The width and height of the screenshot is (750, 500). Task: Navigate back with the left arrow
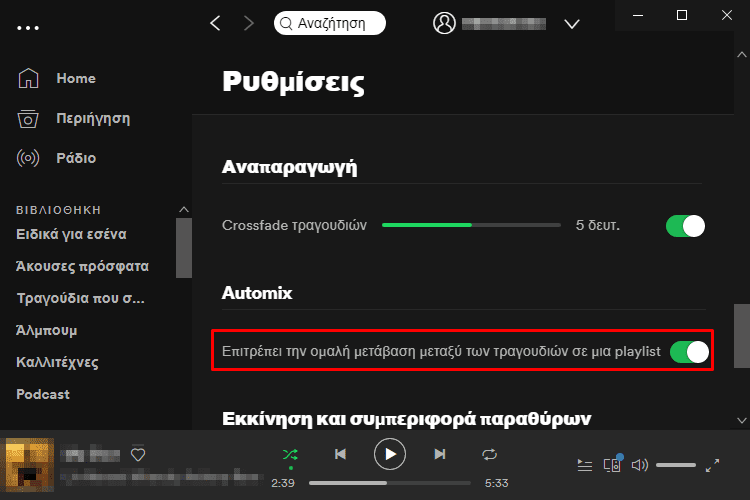pyautogui.click(x=215, y=23)
